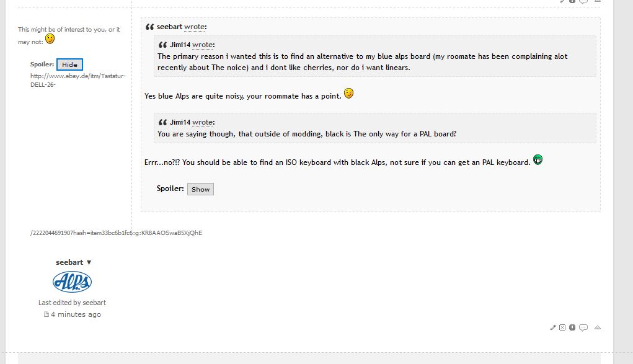Image resolution: width=633 pixels, height=364 pixels.
Task: Click the green grinning emoticon
Action: [538, 159]
